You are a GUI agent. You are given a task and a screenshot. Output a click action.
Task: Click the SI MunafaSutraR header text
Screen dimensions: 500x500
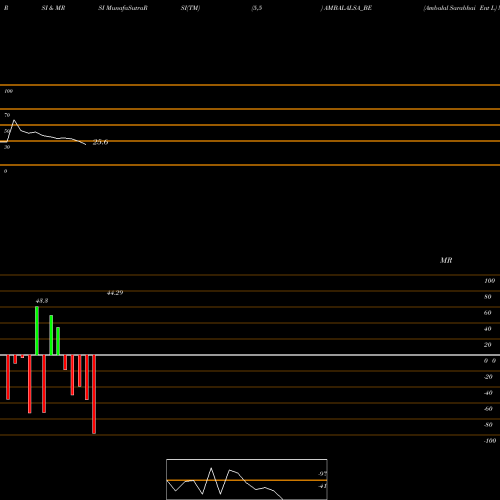(x=123, y=8)
